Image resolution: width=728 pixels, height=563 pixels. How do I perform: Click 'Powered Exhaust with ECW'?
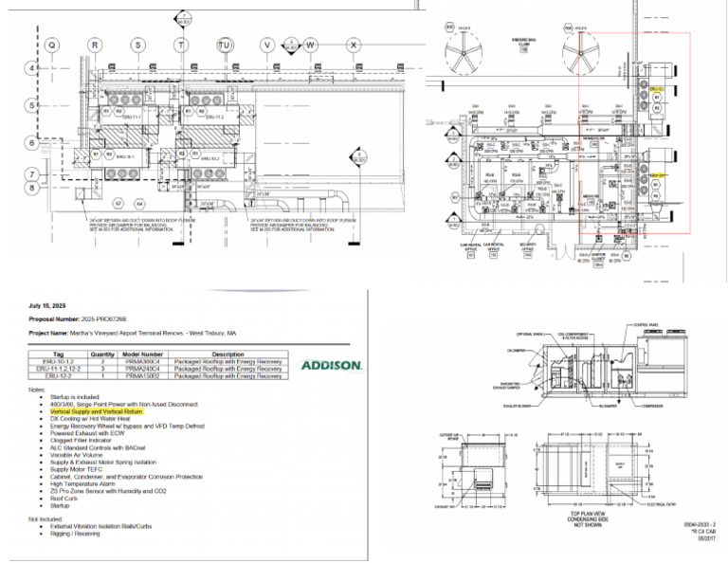[x=87, y=433]
